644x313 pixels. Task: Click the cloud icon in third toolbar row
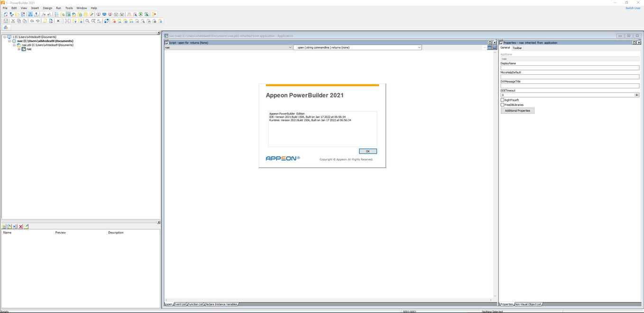pos(6,27)
